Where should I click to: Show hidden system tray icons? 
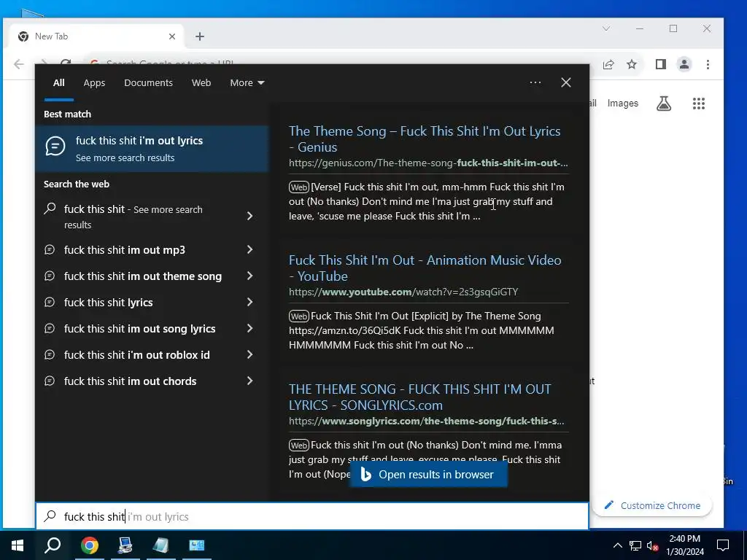coord(617,545)
